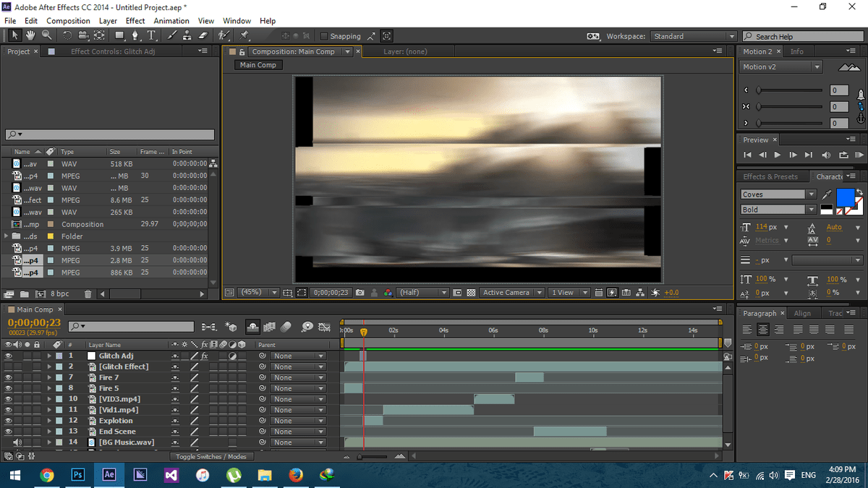The height and width of the screenshot is (488, 868).
Task: Hide the Glitch Adj layer
Action: pos(8,356)
